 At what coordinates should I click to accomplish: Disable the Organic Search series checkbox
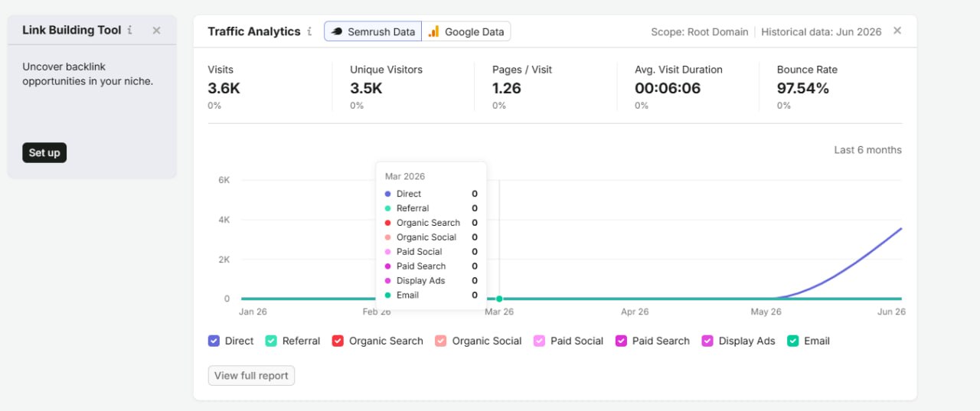[x=338, y=341]
